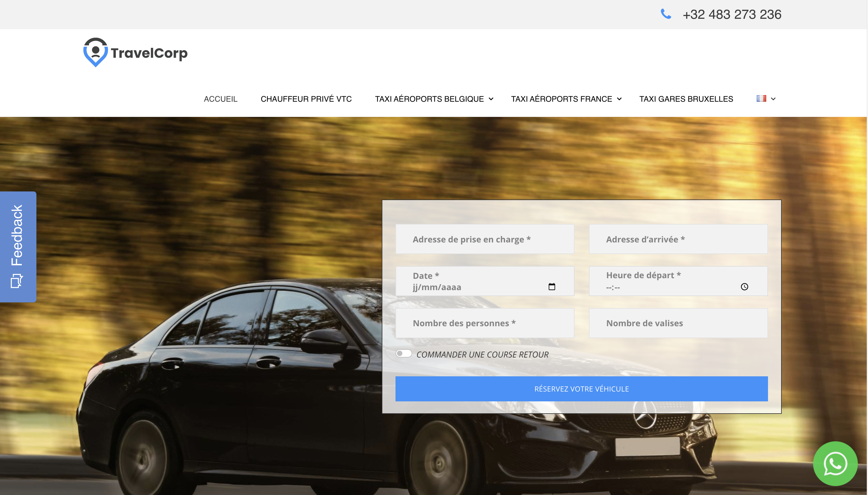Expand the Taxi Aéroports France chevron
The image size is (868, 495).
point(619,99)
